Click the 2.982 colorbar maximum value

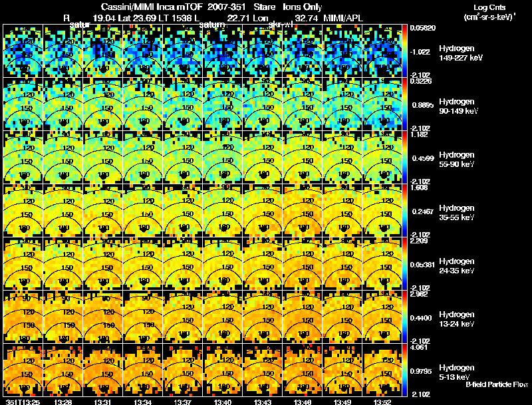pyautogui.click(x=419, y=295)
